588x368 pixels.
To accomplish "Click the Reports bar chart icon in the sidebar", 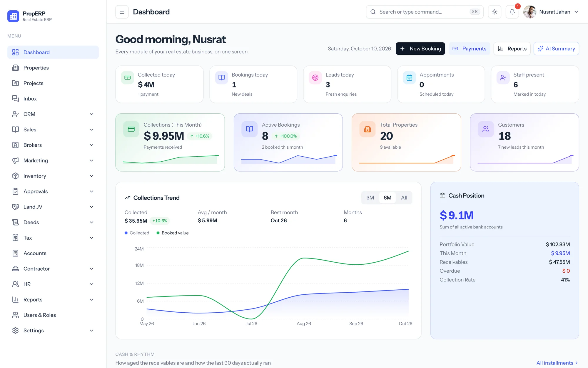I will click(x=15, y=299).
